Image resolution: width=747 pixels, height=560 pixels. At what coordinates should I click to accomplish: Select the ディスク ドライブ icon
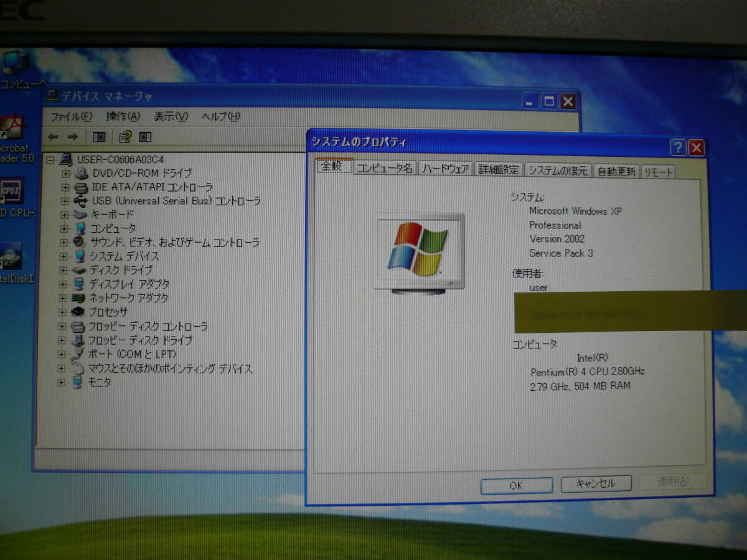pos(79,270)
